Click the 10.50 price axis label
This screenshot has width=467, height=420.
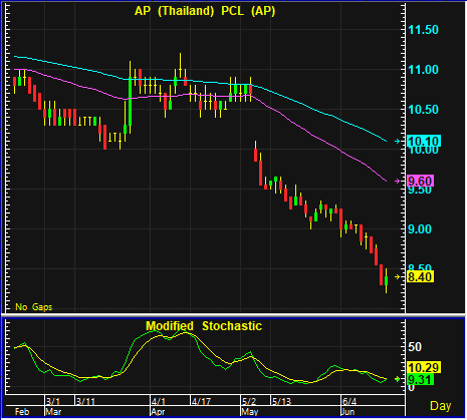424,109
